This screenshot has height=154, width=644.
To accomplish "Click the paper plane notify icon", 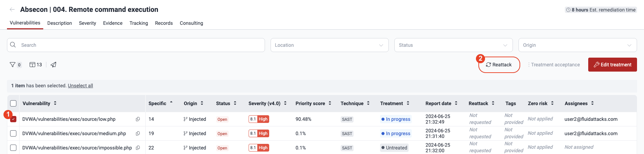I will (x=53, y=65).
